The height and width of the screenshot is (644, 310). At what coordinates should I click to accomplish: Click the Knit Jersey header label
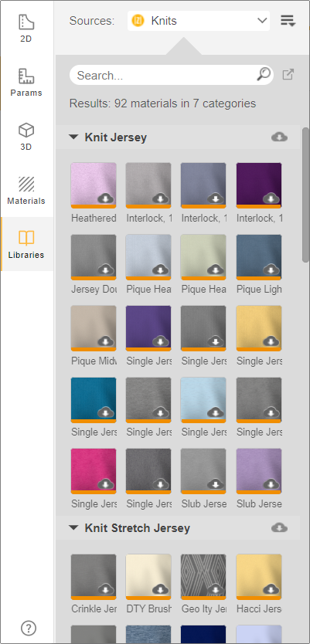pyautogui.click(x=115, y=137)
